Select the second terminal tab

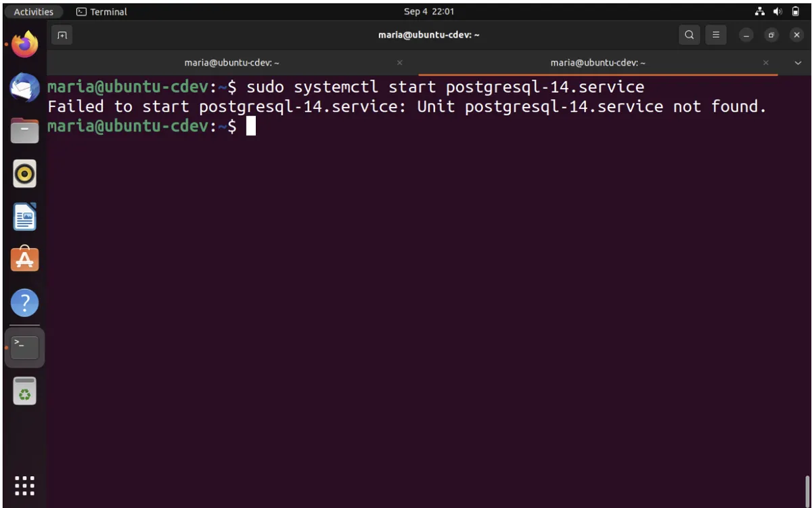tap(597, 62)
